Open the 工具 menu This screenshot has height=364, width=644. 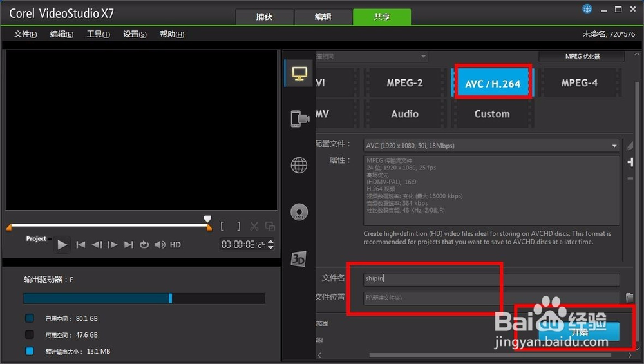click(98, 34)
